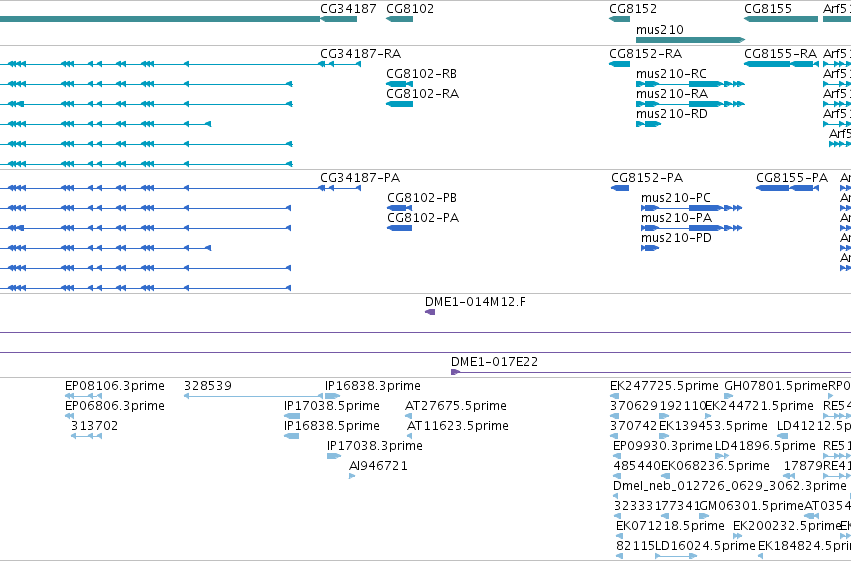Click the purple DME1-017E22 start arrow
Screen dimensions: 851x561
point(455,372)
